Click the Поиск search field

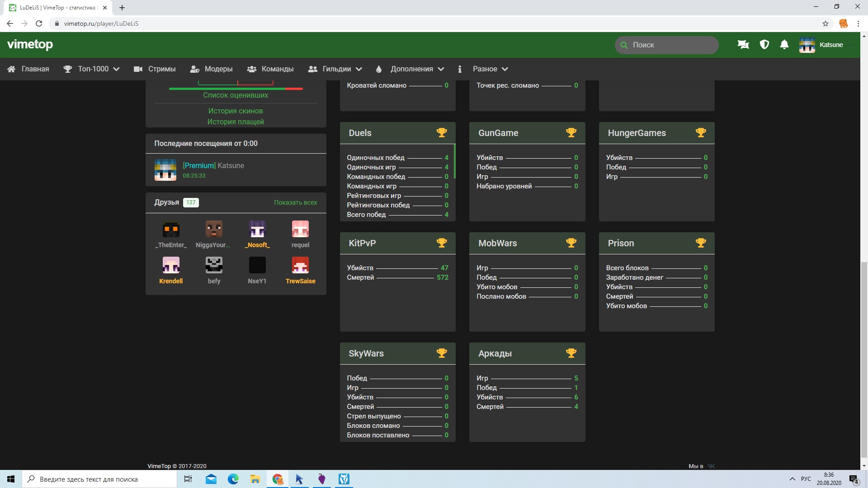(666, 45)
